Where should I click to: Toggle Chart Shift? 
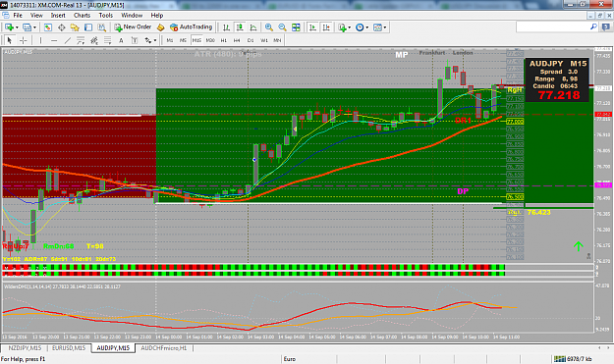326,27
